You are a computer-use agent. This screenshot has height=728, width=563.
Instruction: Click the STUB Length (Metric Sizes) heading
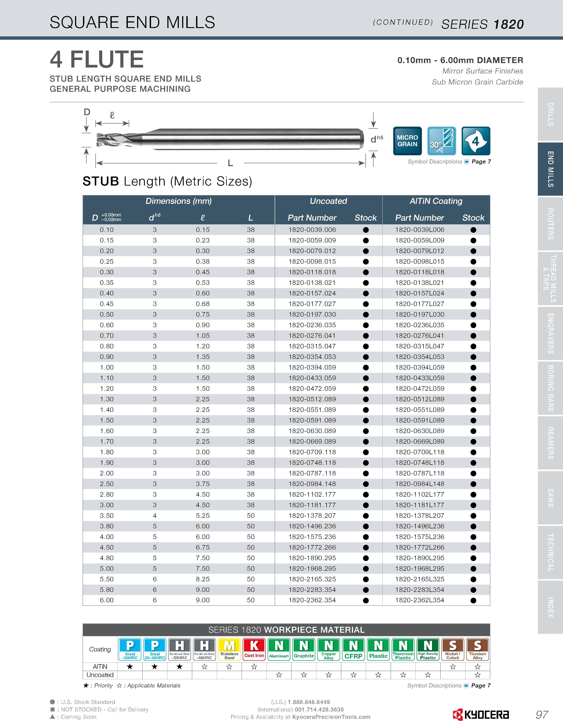[x=167, y=182]
